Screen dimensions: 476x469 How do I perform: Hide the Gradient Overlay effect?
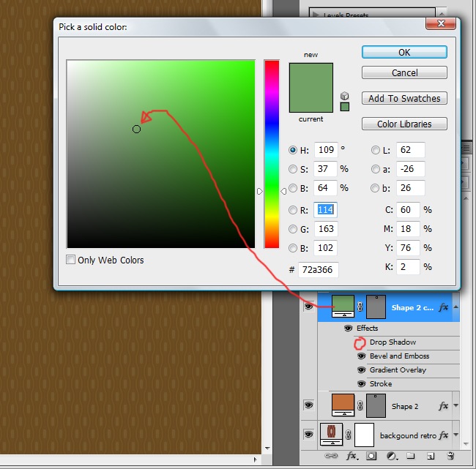point(361,369)
